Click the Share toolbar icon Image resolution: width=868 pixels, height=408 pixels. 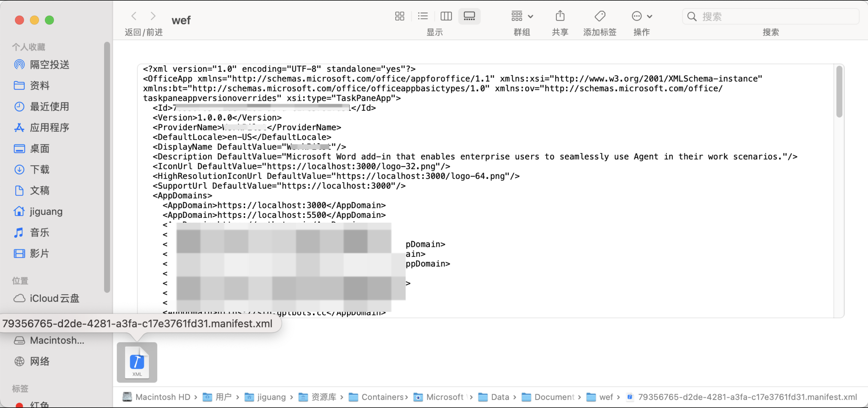560,16
